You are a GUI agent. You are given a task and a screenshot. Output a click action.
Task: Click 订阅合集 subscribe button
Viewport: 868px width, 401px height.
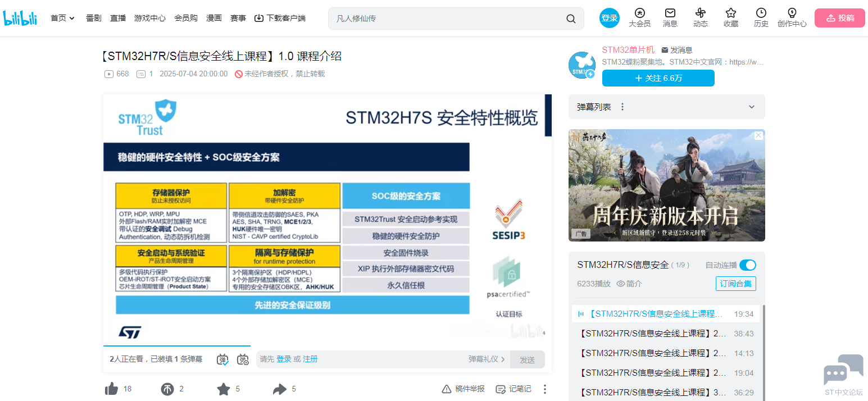(736, 284)
